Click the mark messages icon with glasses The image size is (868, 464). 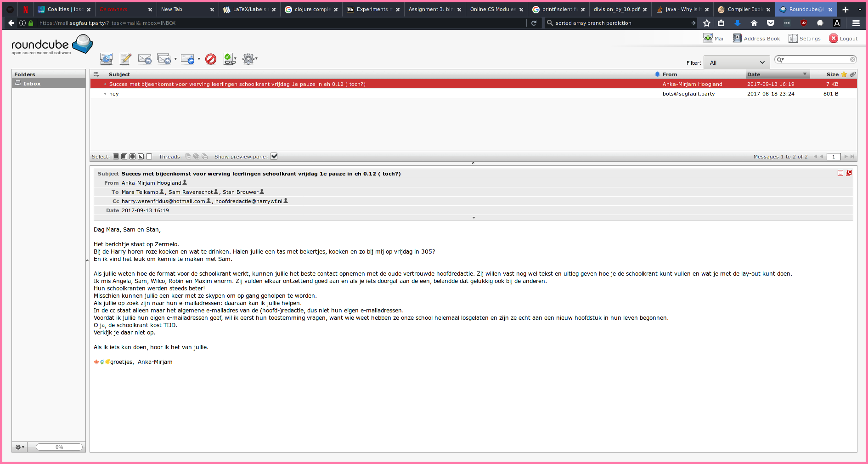point(229,59)
